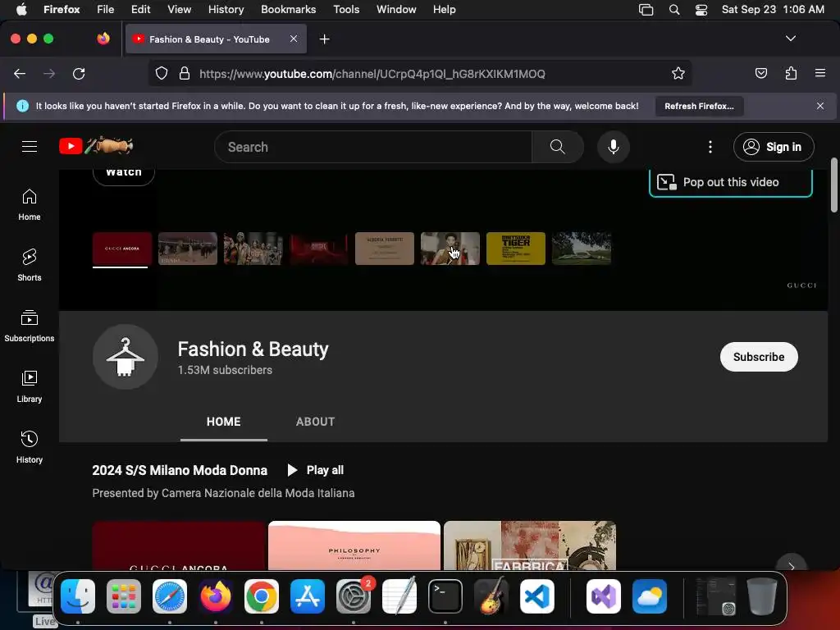840x630 pixels.
Task: Open Terminal from the dock
Action: click(445, 596)
